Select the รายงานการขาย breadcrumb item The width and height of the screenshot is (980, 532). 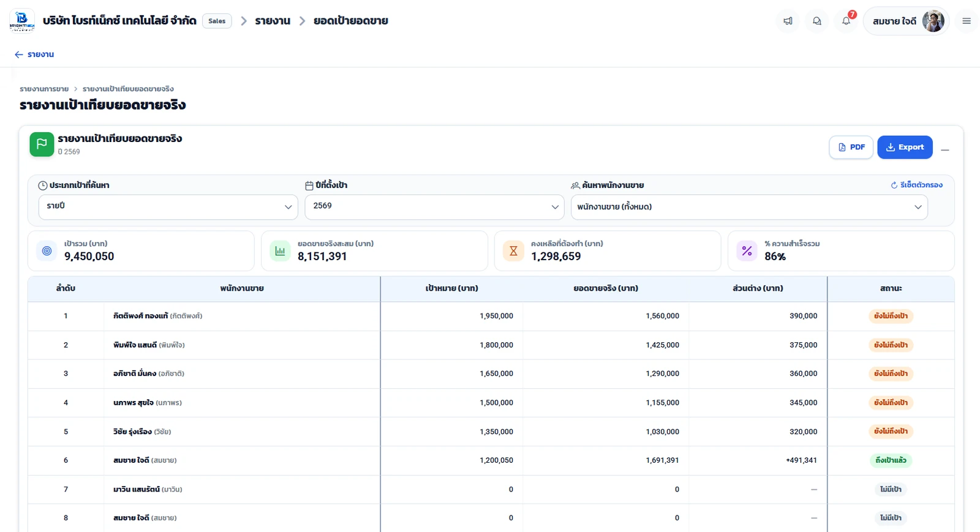pos(44,89)
